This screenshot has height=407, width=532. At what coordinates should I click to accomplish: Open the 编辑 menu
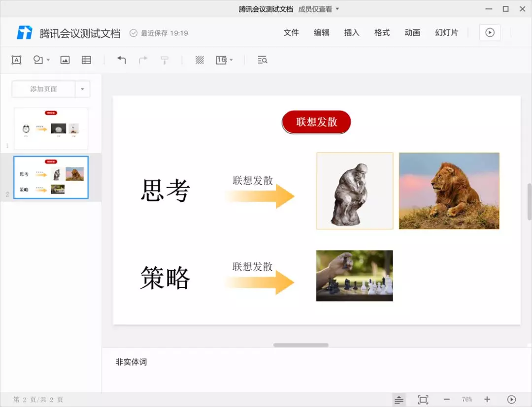tap(321, 32)
